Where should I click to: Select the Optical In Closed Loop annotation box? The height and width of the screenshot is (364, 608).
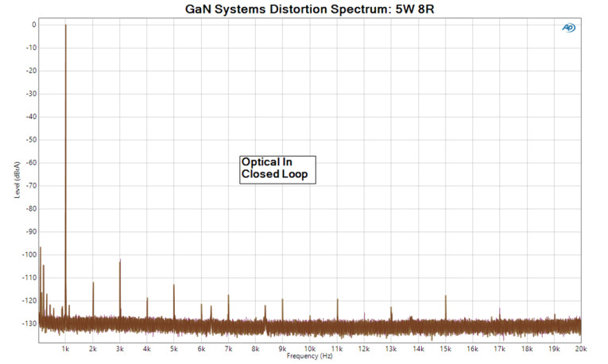[277, 170]
